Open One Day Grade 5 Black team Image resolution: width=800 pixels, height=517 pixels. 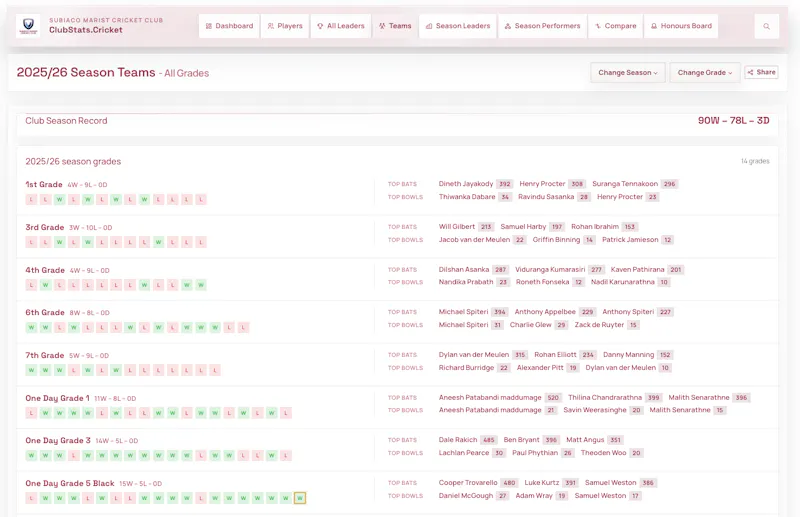click(70, 483)
